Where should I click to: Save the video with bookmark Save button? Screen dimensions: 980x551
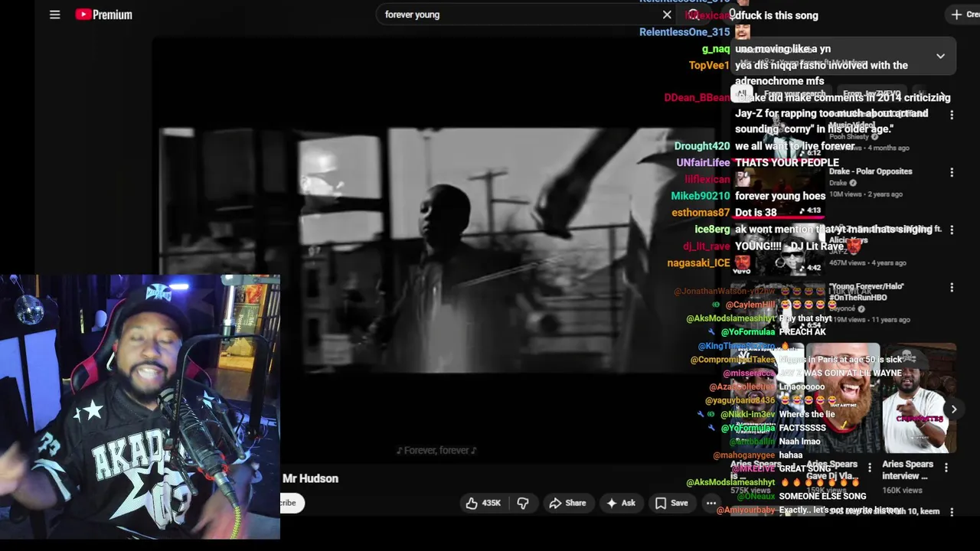[671, 503]
